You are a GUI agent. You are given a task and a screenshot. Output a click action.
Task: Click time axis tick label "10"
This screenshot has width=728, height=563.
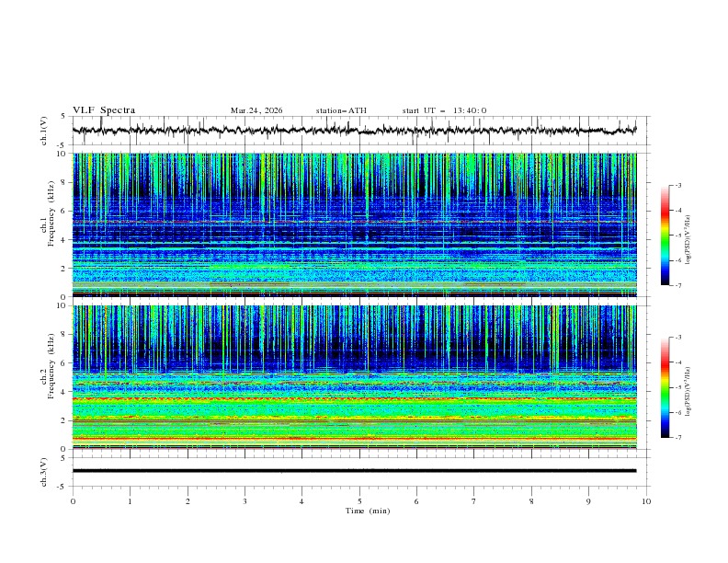click(646, 501)
